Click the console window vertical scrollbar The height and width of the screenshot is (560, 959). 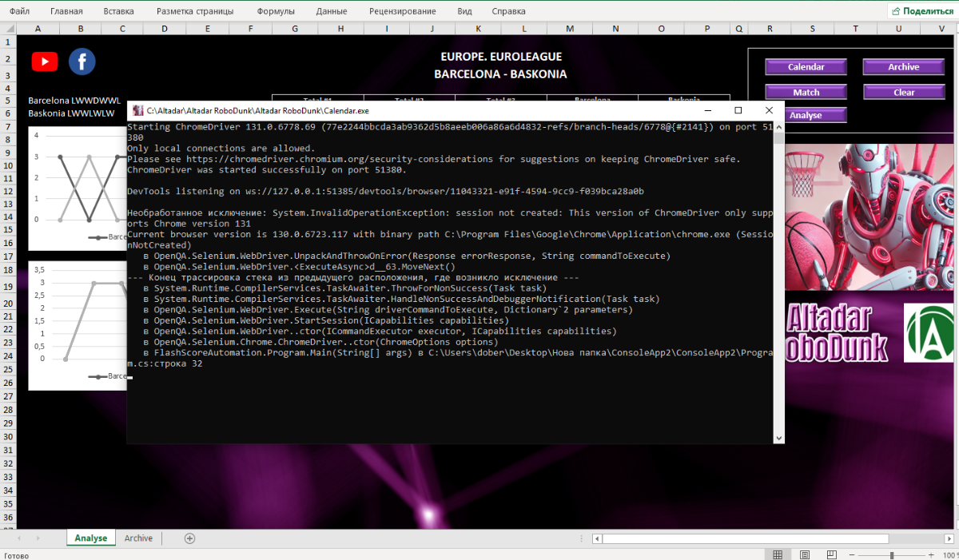778,280
